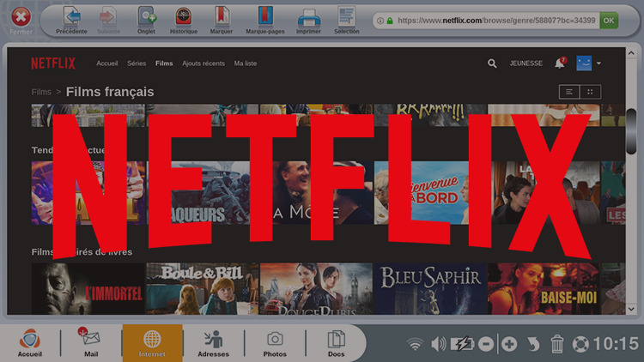This screenshot has width=644, height=362.
Task: Click the Netflix URL address field
Action: (496, 21)
